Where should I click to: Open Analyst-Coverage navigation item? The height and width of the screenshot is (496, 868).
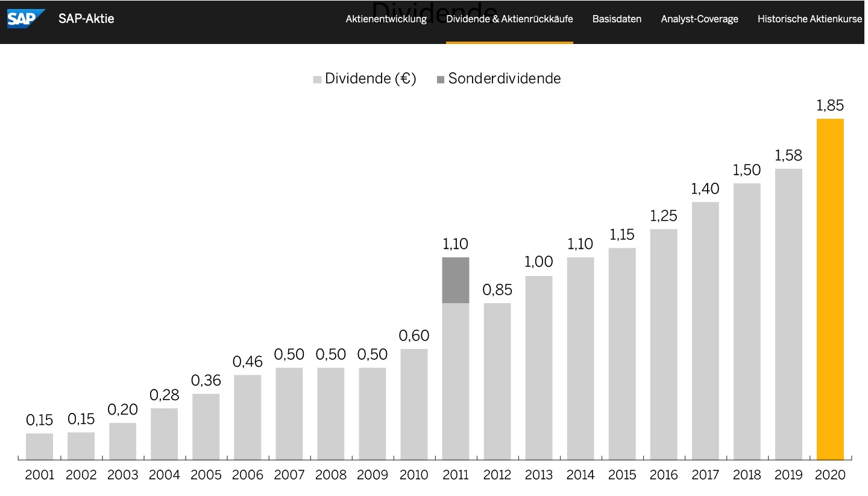699,19
